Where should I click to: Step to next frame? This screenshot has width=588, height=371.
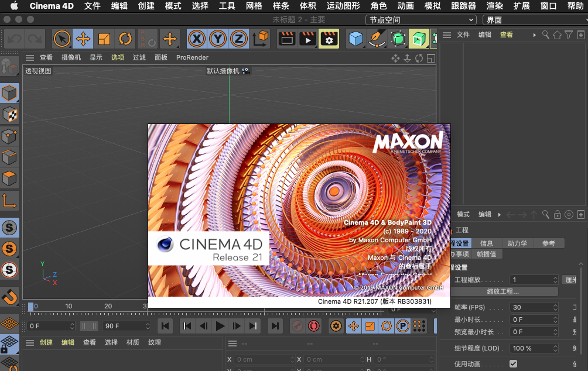[x=237, y=326]
